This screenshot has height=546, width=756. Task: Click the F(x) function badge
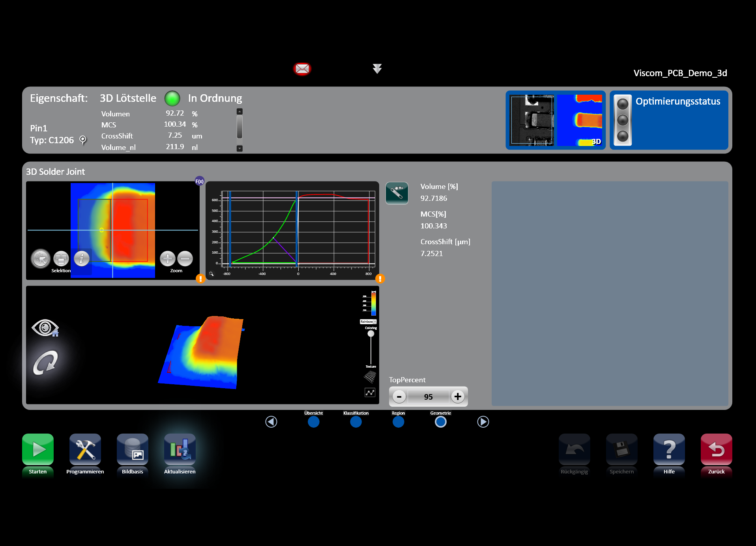point(200,181)
